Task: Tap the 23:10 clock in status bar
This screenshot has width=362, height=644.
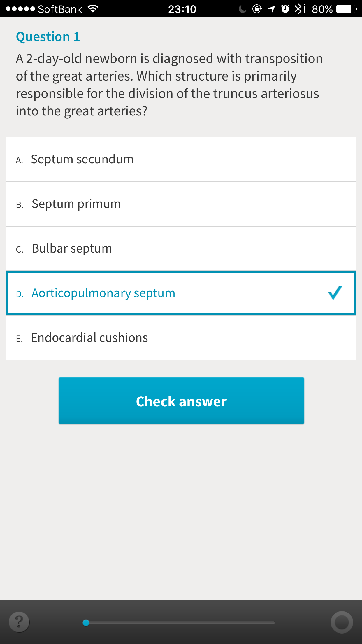Action: click(x=182, y=9)
